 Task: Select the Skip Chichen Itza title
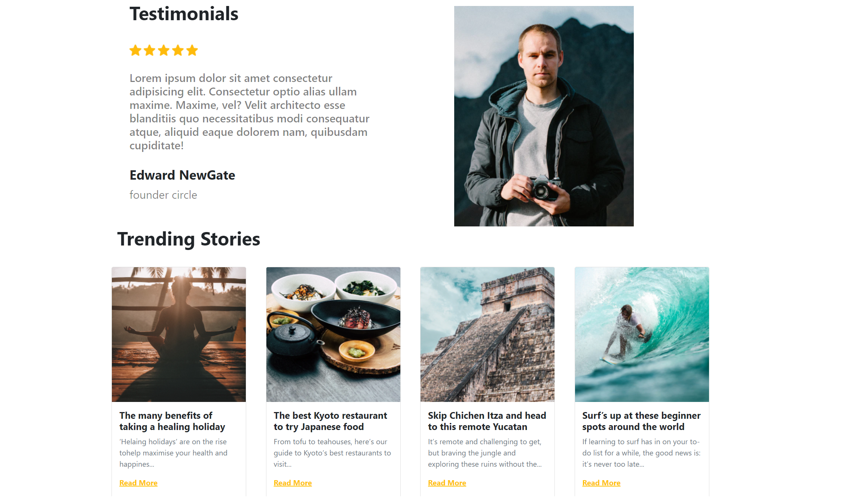click(x=487, y=421)
